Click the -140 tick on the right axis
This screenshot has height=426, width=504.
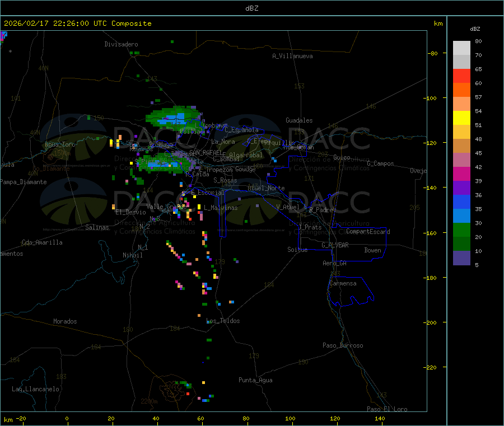click(431, 188)
